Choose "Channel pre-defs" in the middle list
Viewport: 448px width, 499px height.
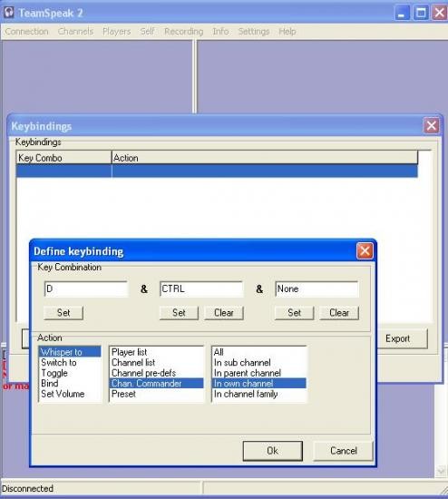tap(143, 373)
